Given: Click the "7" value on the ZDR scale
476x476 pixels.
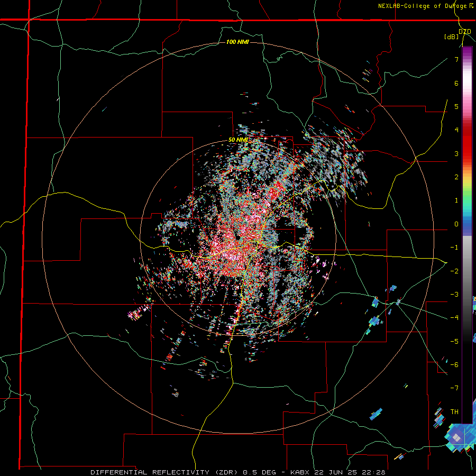Looking at the screenshot, I should click(456, 59).
